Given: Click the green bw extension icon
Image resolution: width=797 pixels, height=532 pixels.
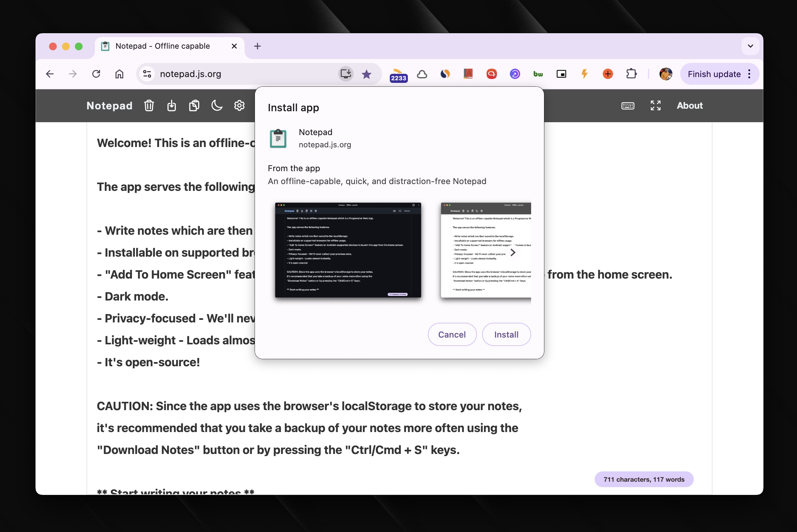Looking at the screenshot, I should (538, 74).
